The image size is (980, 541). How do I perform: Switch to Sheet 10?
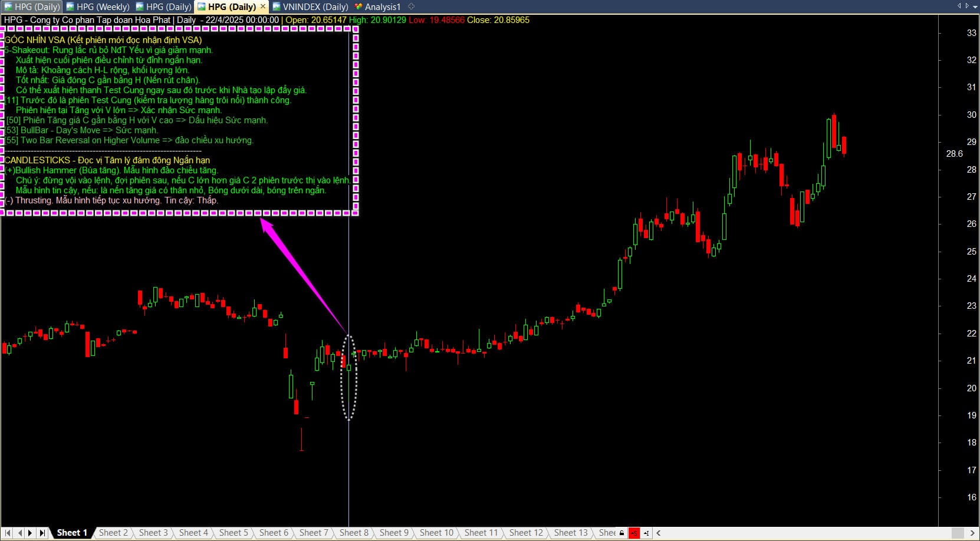[x=436, y=533]
